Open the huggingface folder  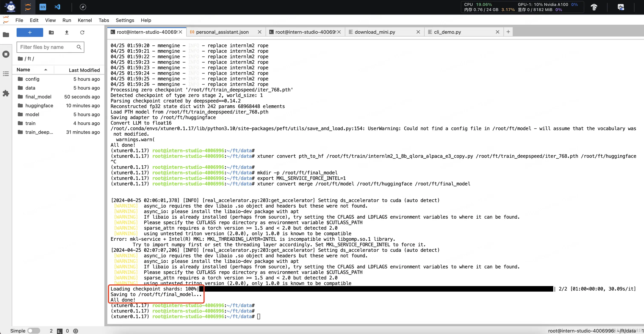tap(39, 105)
